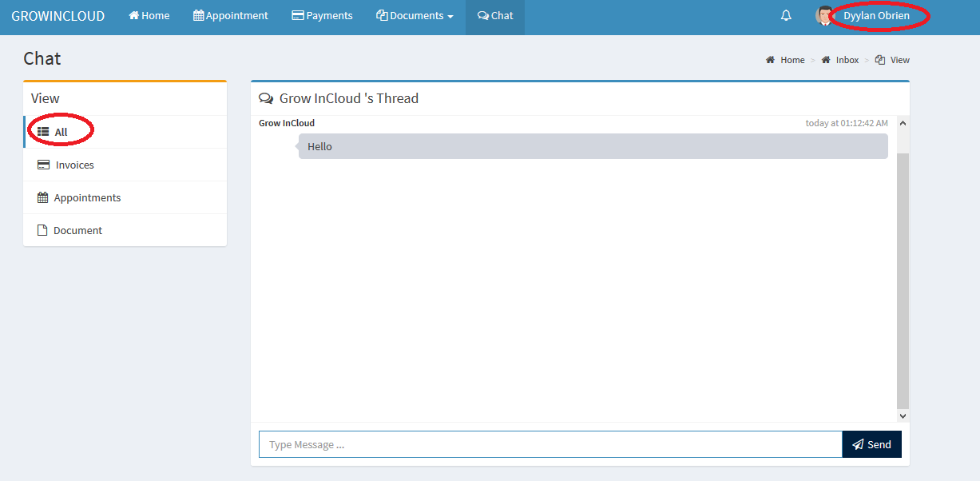Expand the Documents dropdown menu

415,16
